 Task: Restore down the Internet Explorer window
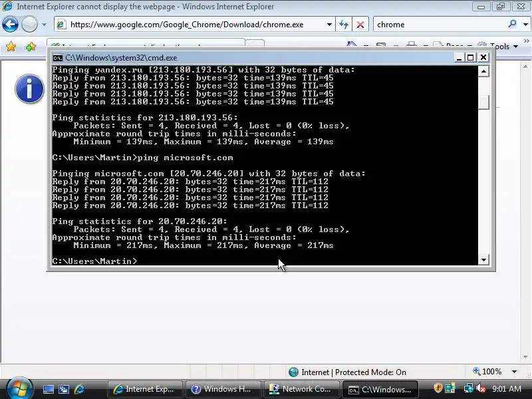pyautogui.click(x=501, y=7)
